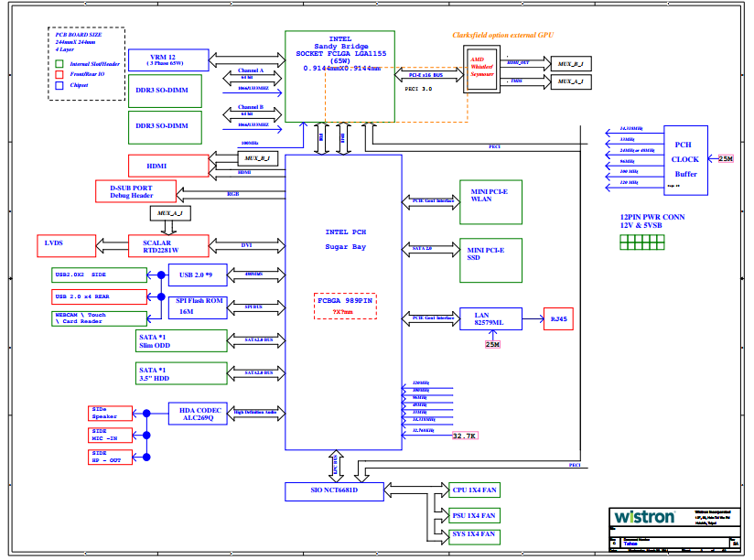Select the HDA CODEC ALC269Q block
The width and height of the screenshot is (754, 560).
(197, 413)
